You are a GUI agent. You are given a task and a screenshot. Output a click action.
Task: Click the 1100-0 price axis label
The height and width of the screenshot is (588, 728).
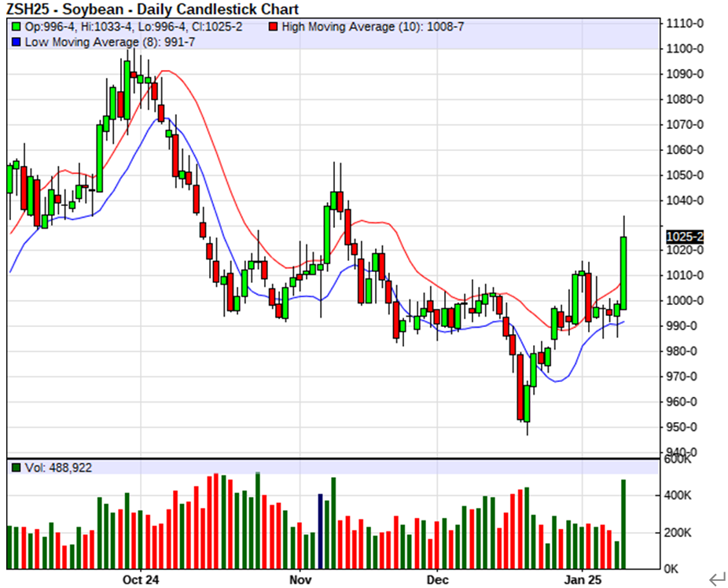pyautogui.click(x=684, y=49)
